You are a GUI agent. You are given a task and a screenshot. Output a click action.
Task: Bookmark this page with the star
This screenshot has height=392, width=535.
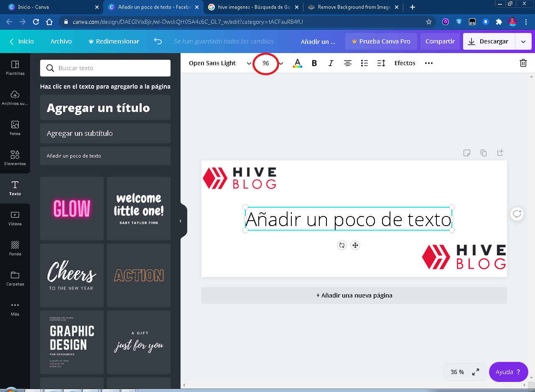[428, 22]
